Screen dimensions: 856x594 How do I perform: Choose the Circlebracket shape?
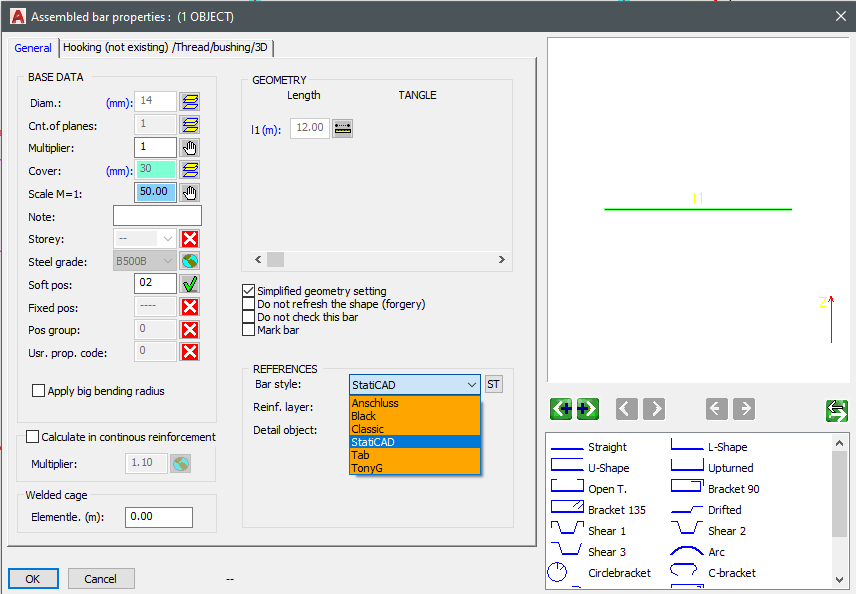point(599,573)
